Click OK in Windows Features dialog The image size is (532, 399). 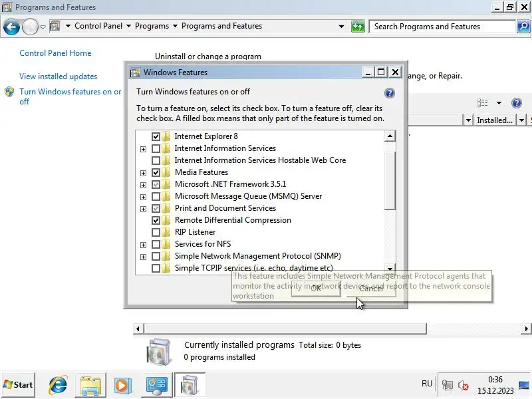click(316, 288)
